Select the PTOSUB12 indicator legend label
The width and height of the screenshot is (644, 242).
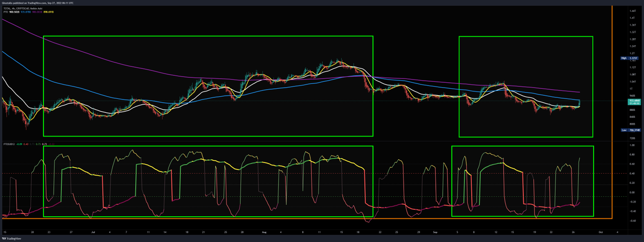tap(9, 144)
